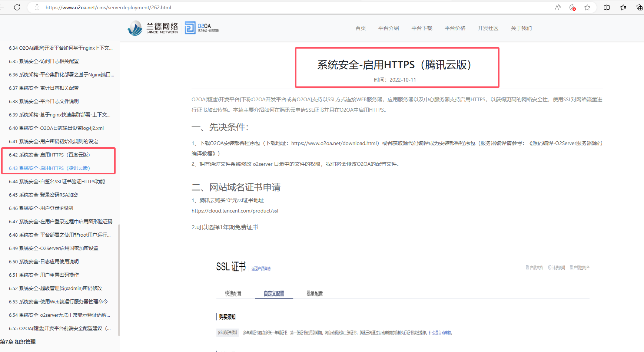Open sidebar item 6.51 用户重置密码操作

[44, 275]
